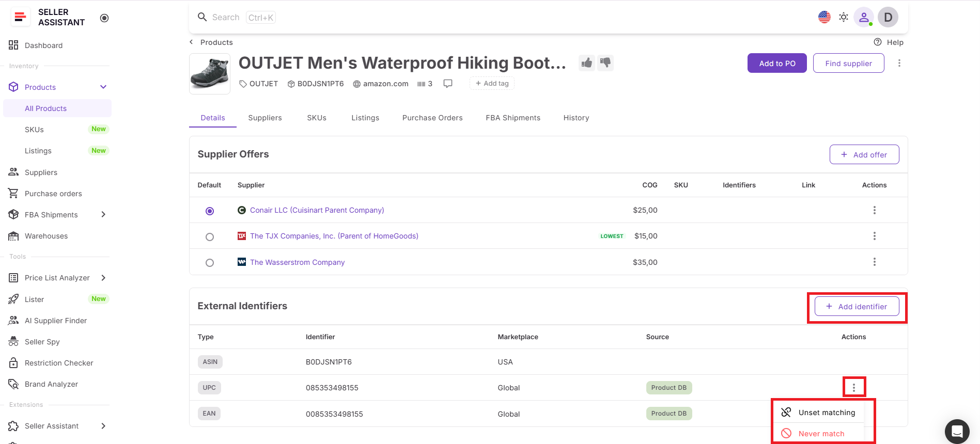Open The Wasserstrom Company supplier link
Viewport: 980px width, 444px height.
pyautogui.click(x=297, y=262)
